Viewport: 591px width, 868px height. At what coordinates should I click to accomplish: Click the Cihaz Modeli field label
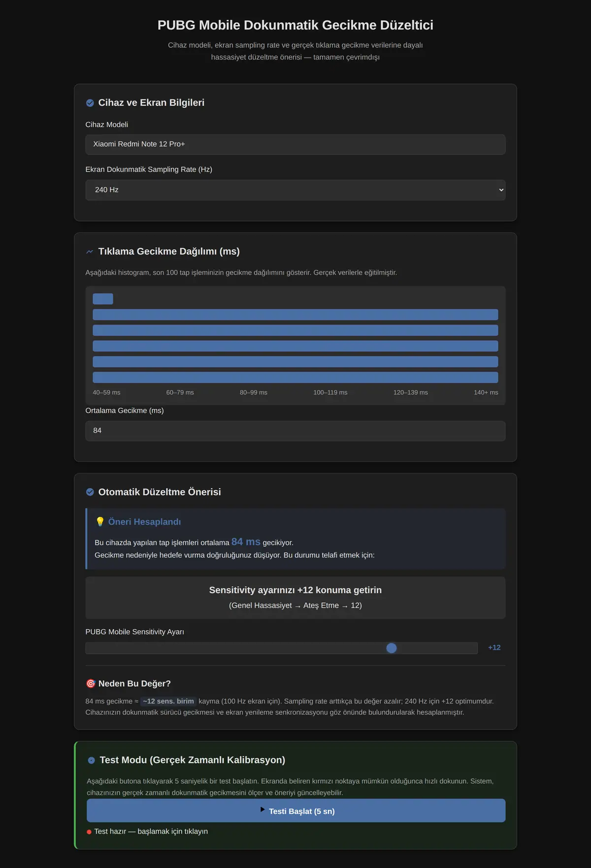click(x=107, y=125)
